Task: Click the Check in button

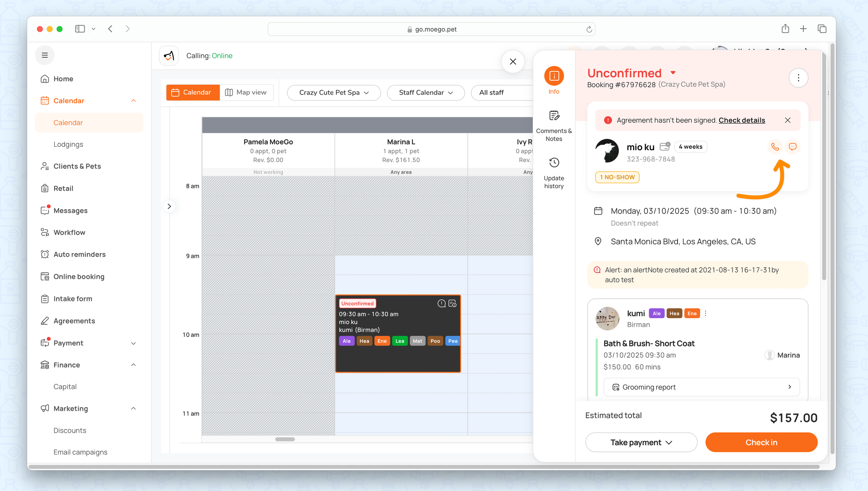Action: tap(761, 442)
